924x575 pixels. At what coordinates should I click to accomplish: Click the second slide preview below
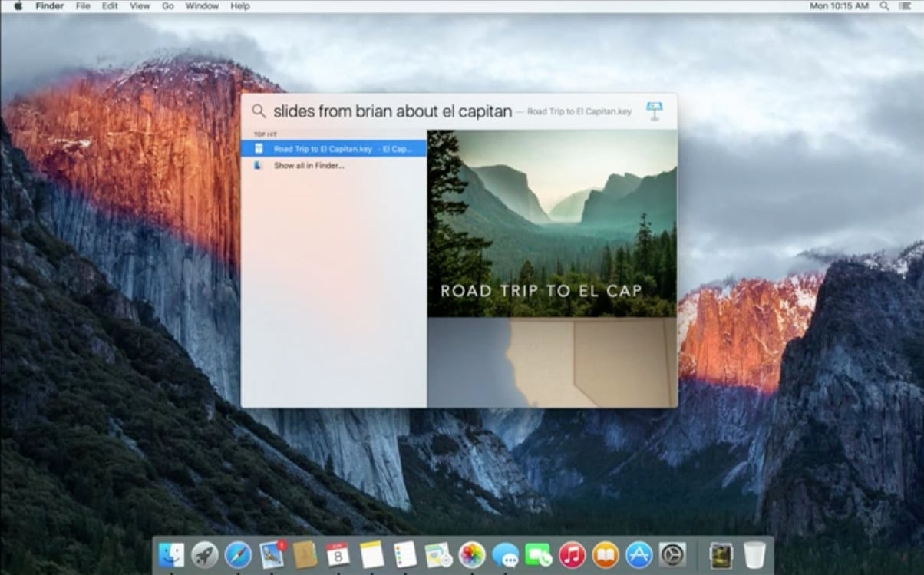[x=552, y=363]
